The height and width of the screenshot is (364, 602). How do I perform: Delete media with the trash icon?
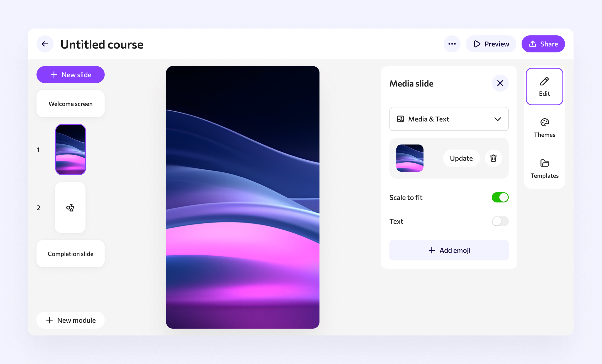coord(493,158)
